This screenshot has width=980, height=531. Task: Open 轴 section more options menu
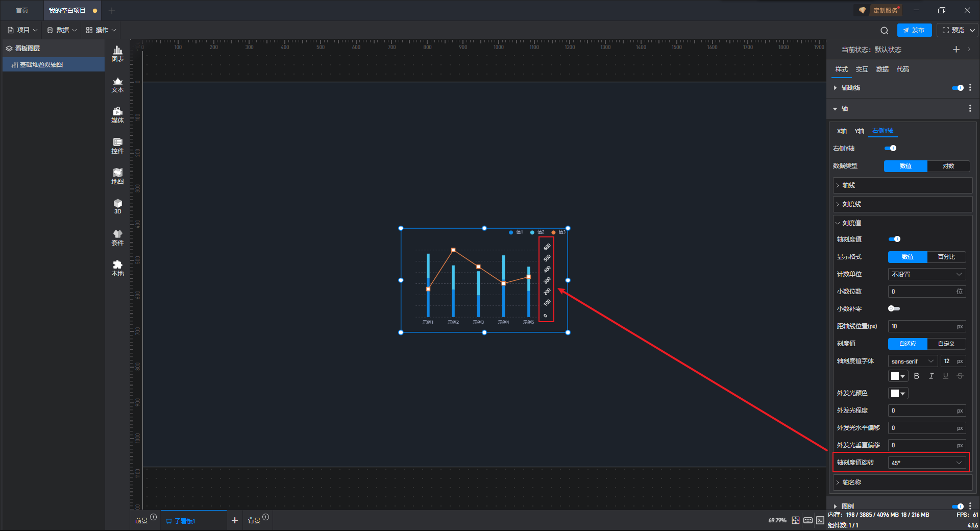coord(970,109)
